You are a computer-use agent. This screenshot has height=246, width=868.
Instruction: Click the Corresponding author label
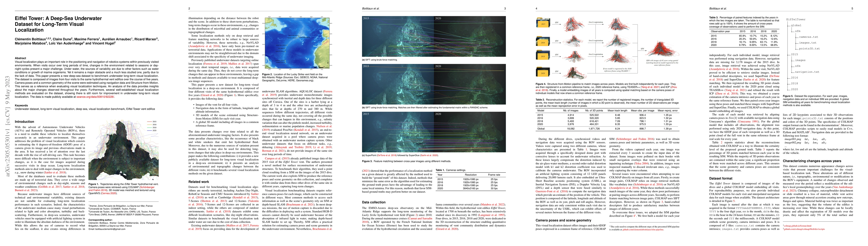click(100, 220)
